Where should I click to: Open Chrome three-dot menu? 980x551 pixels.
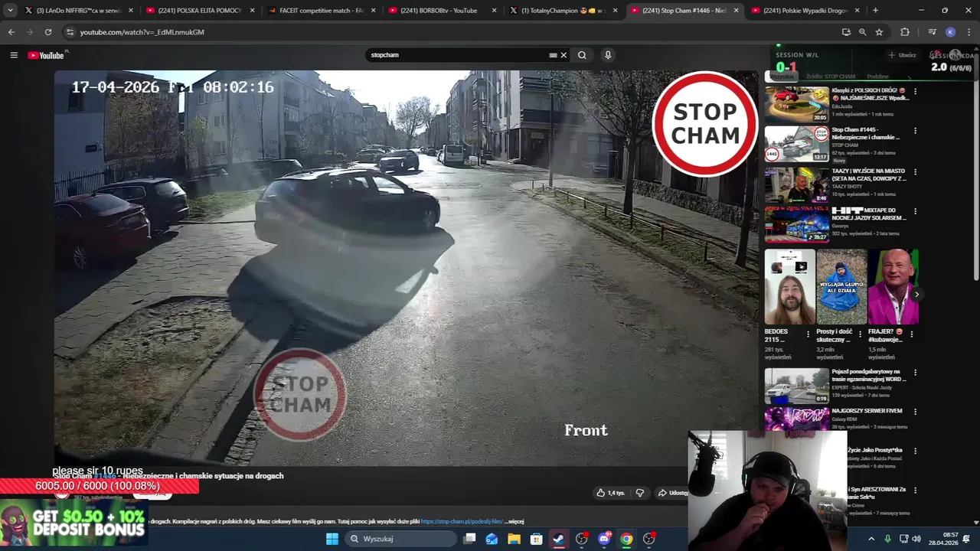[969, 32]
